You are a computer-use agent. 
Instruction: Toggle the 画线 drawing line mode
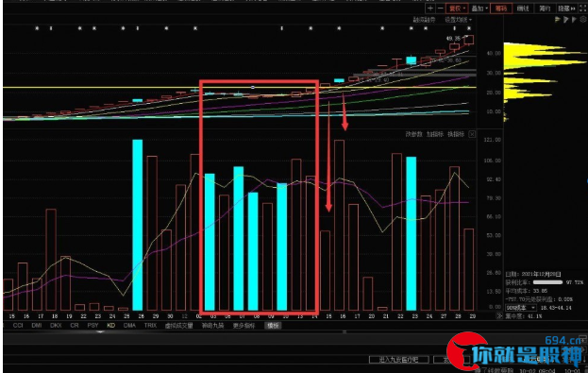523,8
